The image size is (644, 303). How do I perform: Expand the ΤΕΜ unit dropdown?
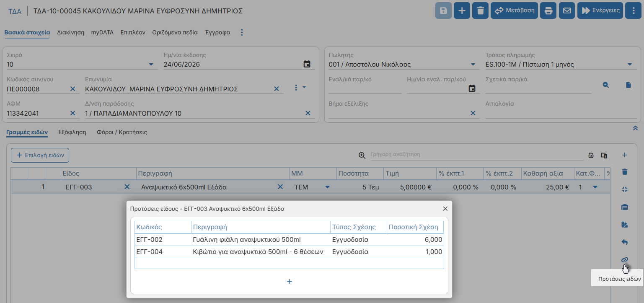328,187
